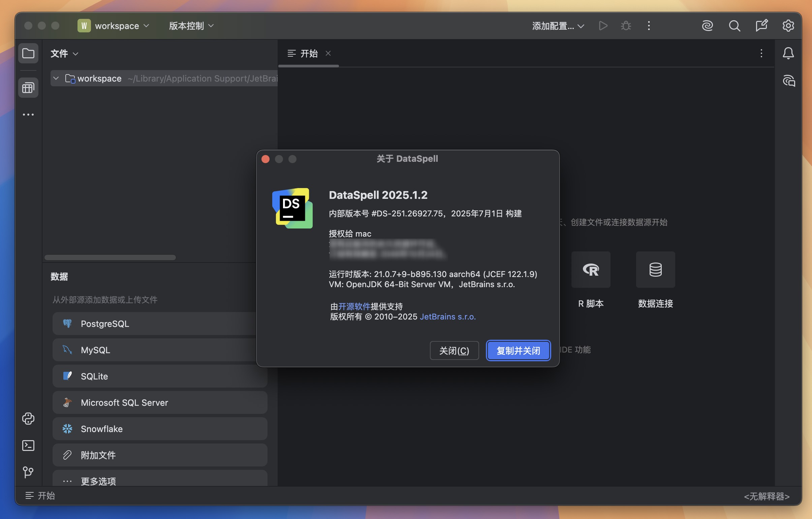Screen dimensions: 812x519
Task: Click the green W workspace project icon
Action: [84, 26]
